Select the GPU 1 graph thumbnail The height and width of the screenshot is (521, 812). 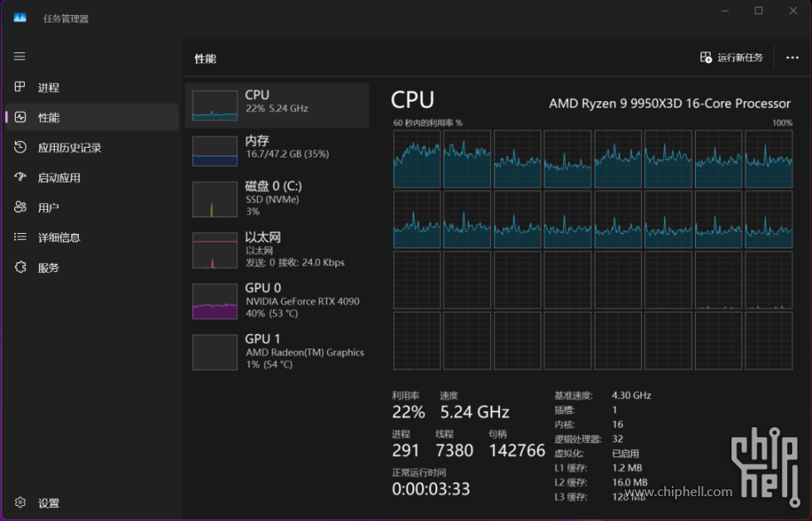[x=215, y=352]
